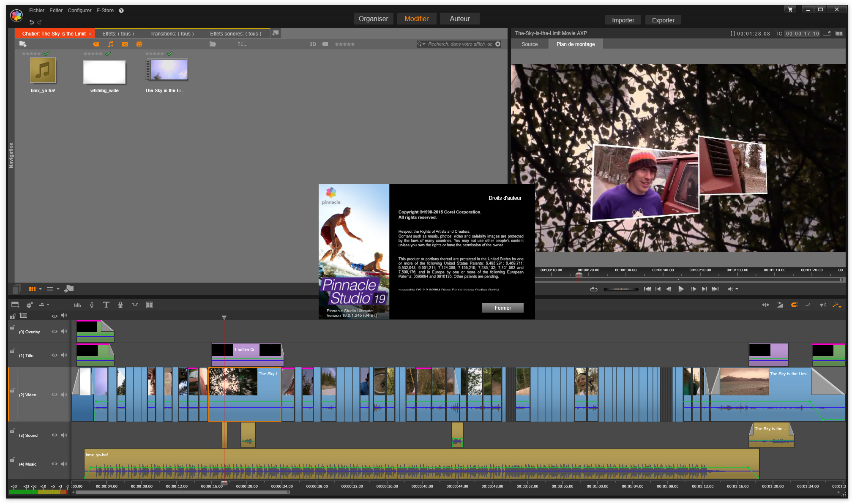Screen dimensions: 852x504
Task: Toggle audio scrubbing speaker icon
Action: coord(822,305)
